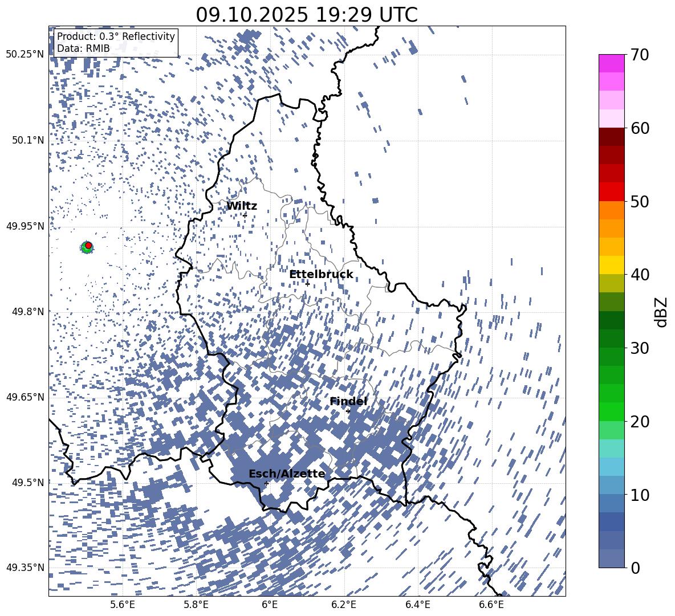Pick the turquoise swatch midway between 10 and 20 dBZ

pyautogui.click(x=611, y=448)
